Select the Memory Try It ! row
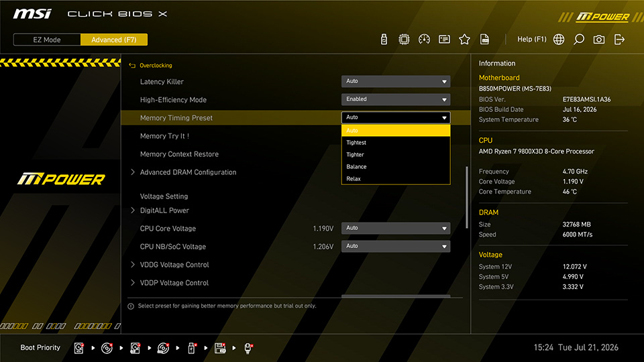 (164, 136)
